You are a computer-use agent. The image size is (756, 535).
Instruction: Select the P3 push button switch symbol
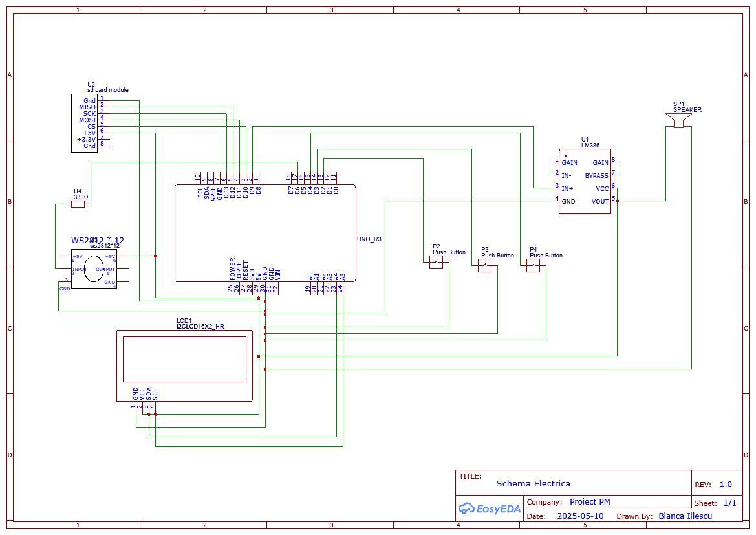tap(484, 266)
